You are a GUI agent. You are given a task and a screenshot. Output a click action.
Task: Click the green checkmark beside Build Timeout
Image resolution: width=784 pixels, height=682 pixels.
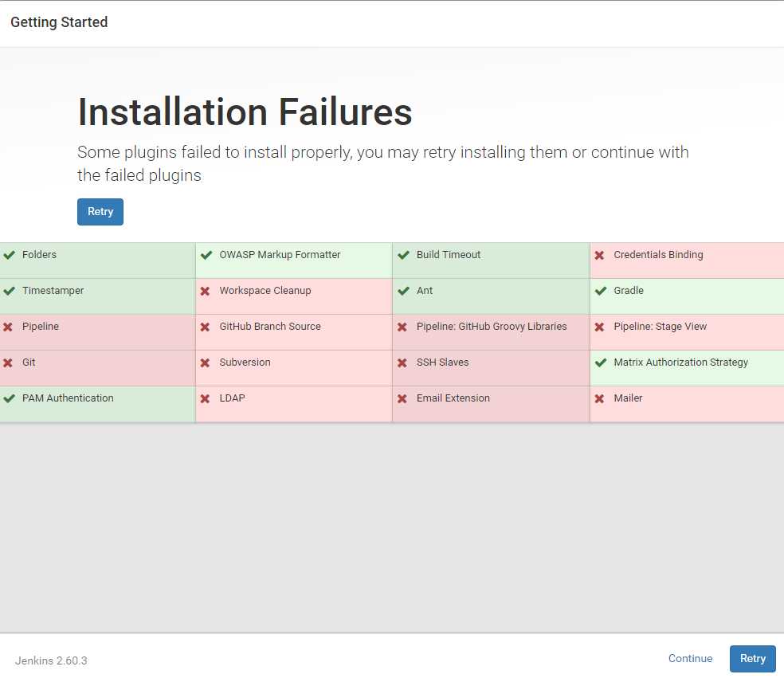pyautogui.click(x=403, y=255)
